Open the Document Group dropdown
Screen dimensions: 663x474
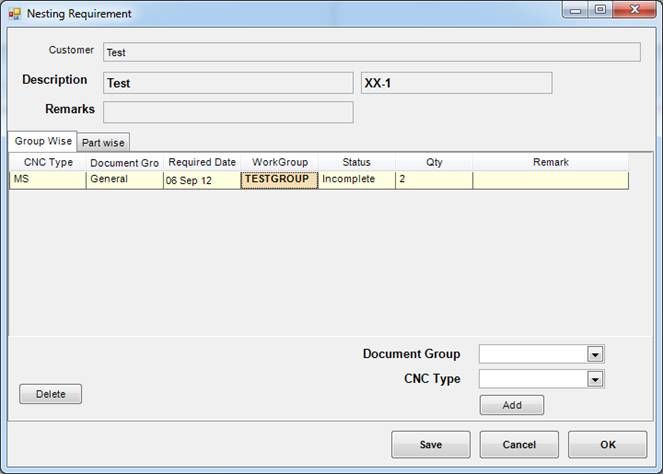(595, 354)
